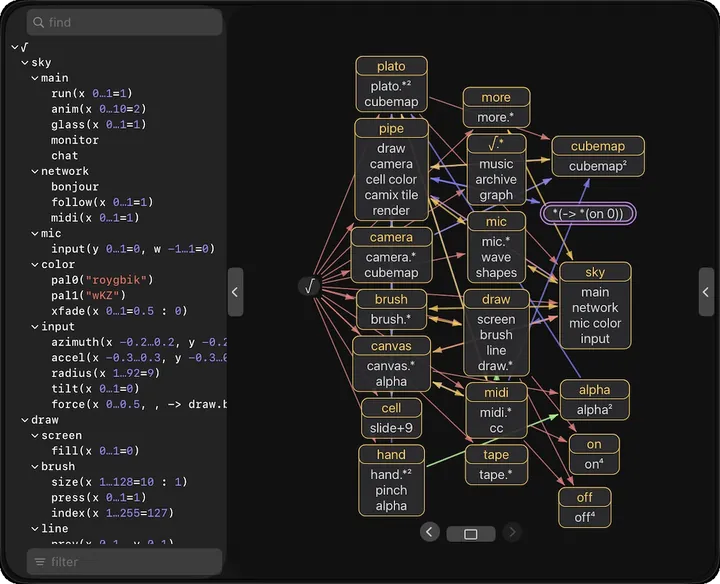Select the run(x 0…1=1) row

pos(92,93)
